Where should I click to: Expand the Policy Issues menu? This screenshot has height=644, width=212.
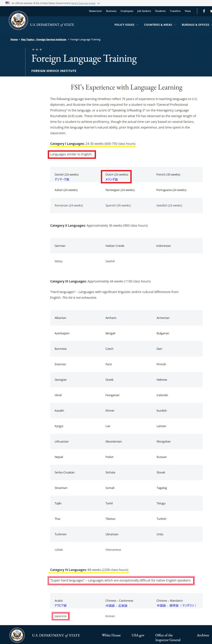126,25
